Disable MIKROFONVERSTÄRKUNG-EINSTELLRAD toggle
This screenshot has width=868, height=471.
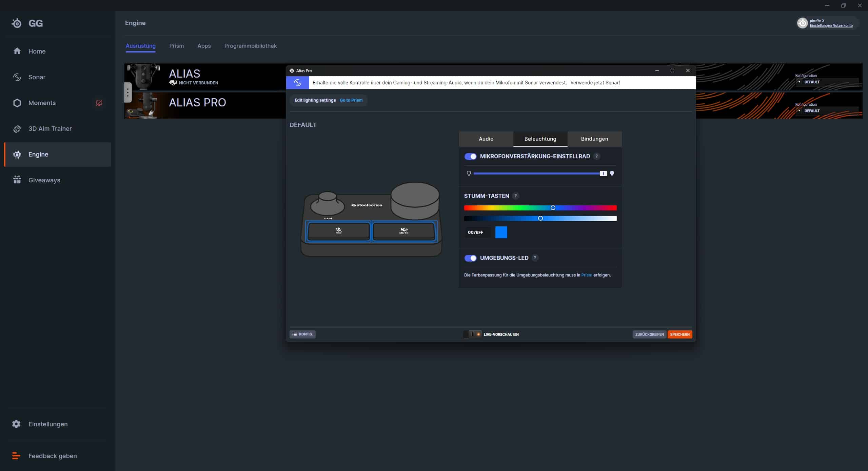(x=470, y=156)
